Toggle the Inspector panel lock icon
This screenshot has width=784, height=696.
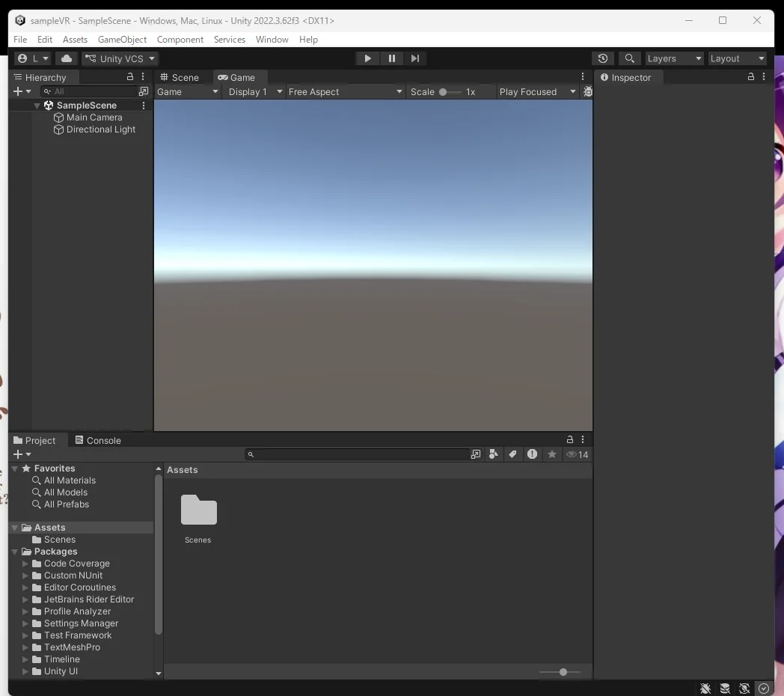pyautogui.click(x=751, y=77)
